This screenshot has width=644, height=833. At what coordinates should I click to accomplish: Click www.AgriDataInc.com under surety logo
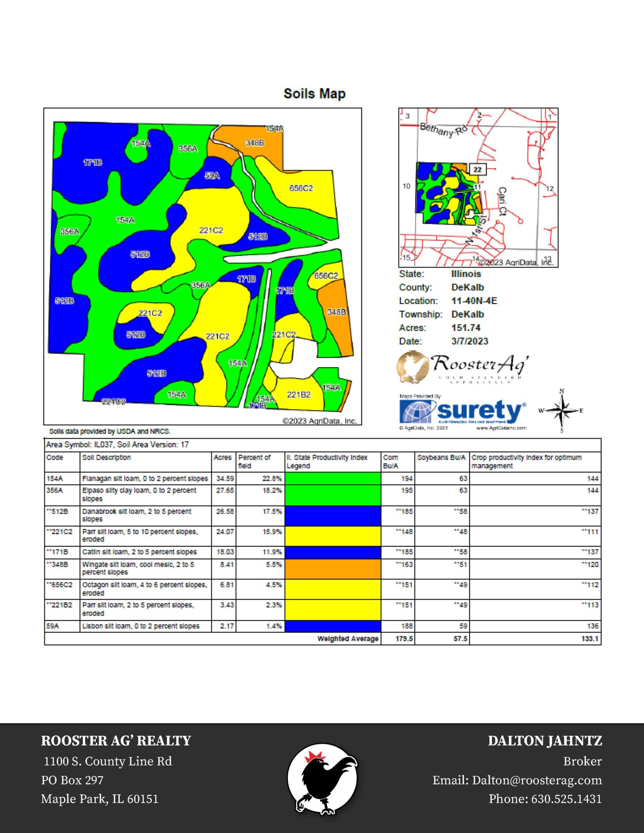[x=501, y=428]
